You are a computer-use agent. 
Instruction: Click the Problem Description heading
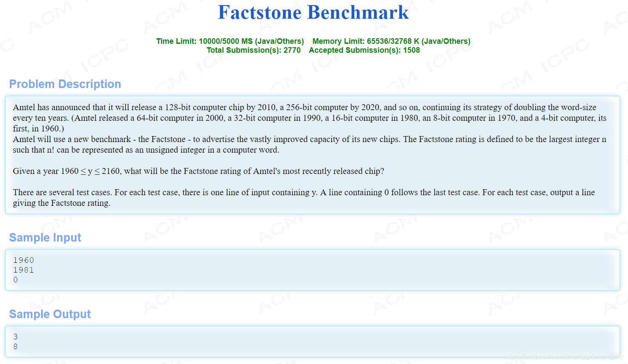(x=65, y=84)
